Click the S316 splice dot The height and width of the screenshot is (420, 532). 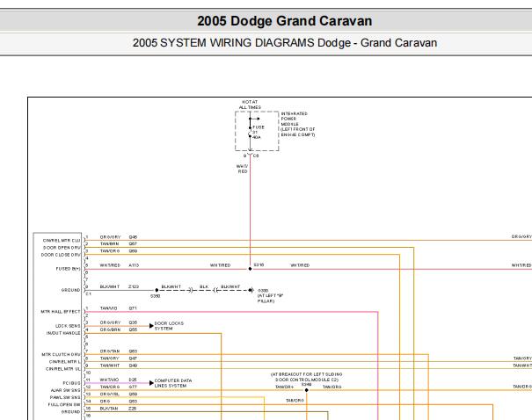(x=250, y=269)
